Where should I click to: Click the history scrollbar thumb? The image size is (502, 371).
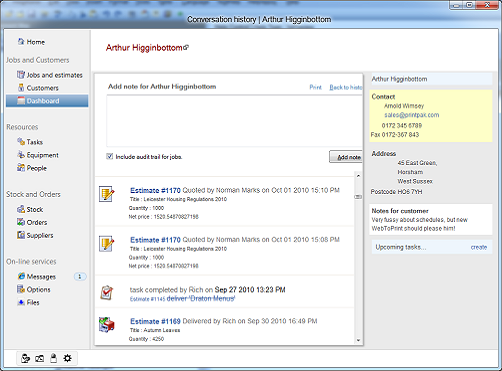point(358,197)
